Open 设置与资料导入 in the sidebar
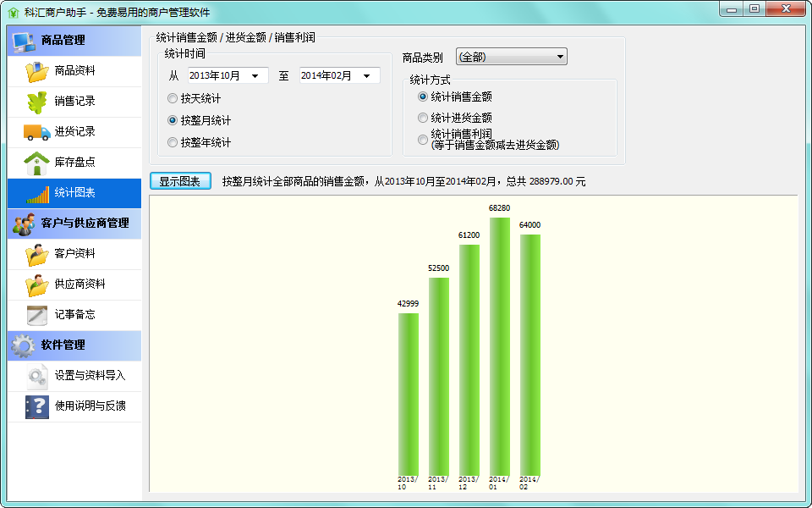This screenshot has height=508, width=812. (x=74, y=376)
